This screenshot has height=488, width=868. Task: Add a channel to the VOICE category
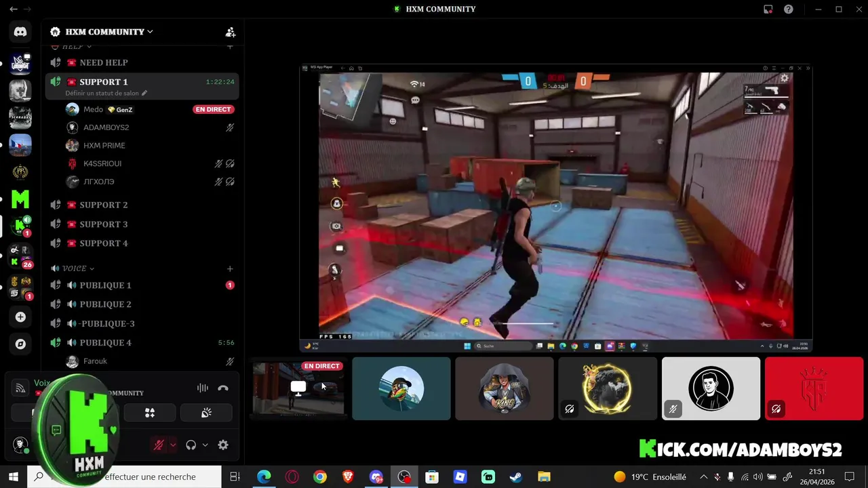[230, 268]
